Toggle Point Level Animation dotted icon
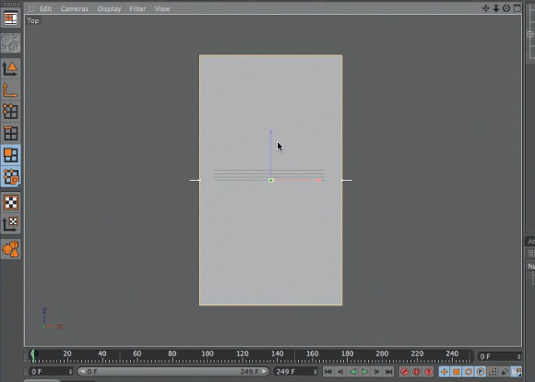The height and width of the screenshot is (382, 535). click(x=492, y=371)
